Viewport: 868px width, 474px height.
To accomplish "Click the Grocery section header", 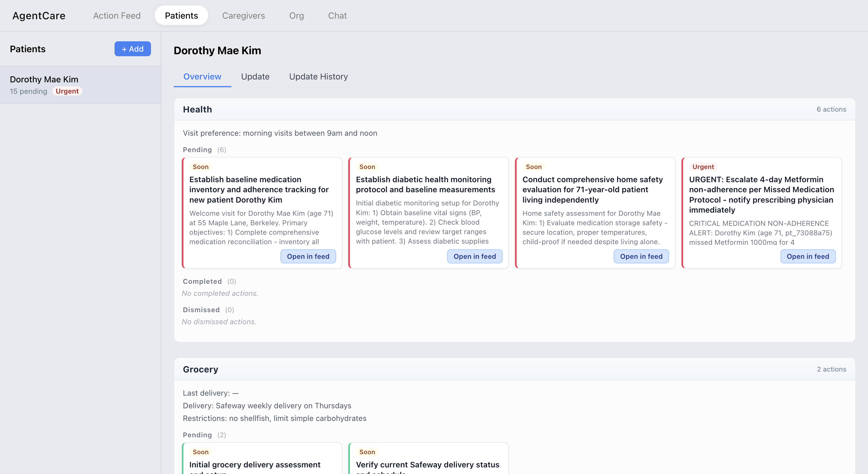I will coord(200,369).
